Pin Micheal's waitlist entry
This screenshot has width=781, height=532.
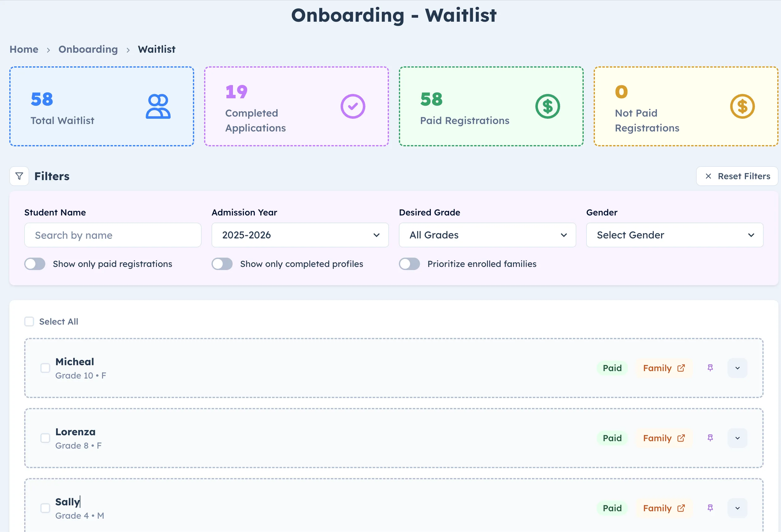(710, 368)
